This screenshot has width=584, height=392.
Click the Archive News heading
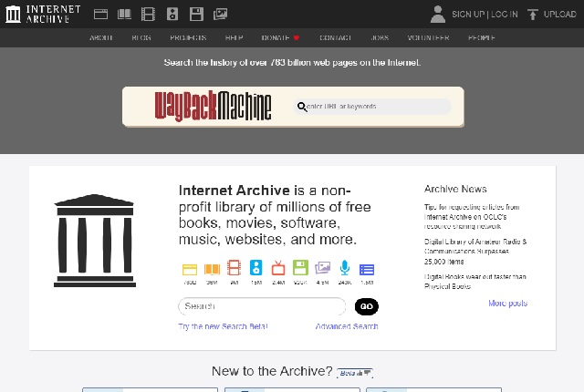click(x=455, y=189)
